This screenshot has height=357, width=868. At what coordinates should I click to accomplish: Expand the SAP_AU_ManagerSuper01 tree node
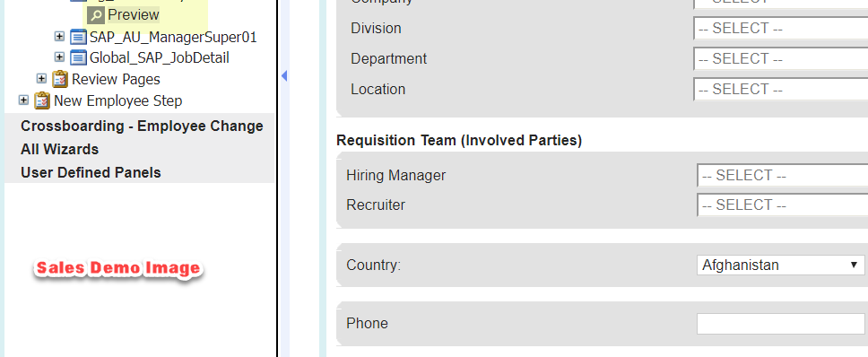point(60,37)
